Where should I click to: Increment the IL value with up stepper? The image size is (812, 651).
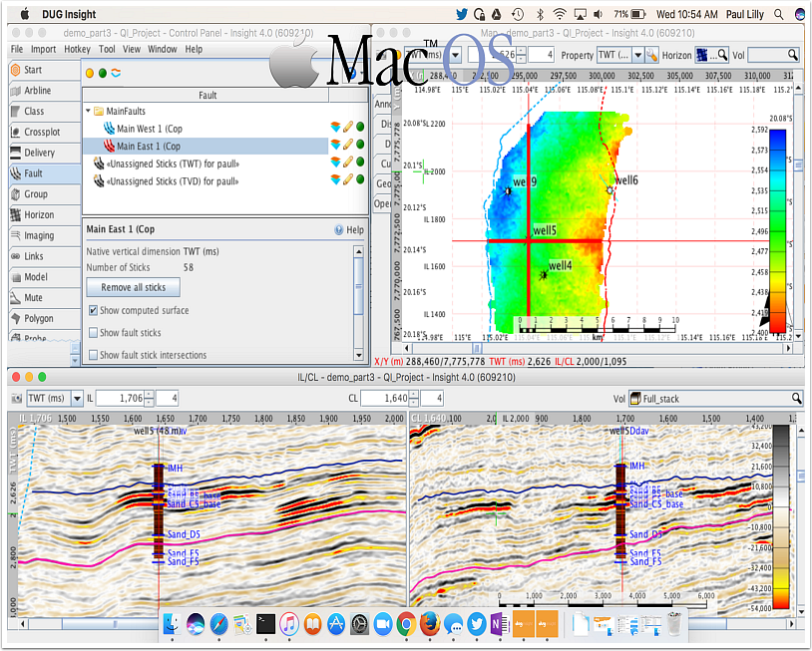(x=150, y=395)
